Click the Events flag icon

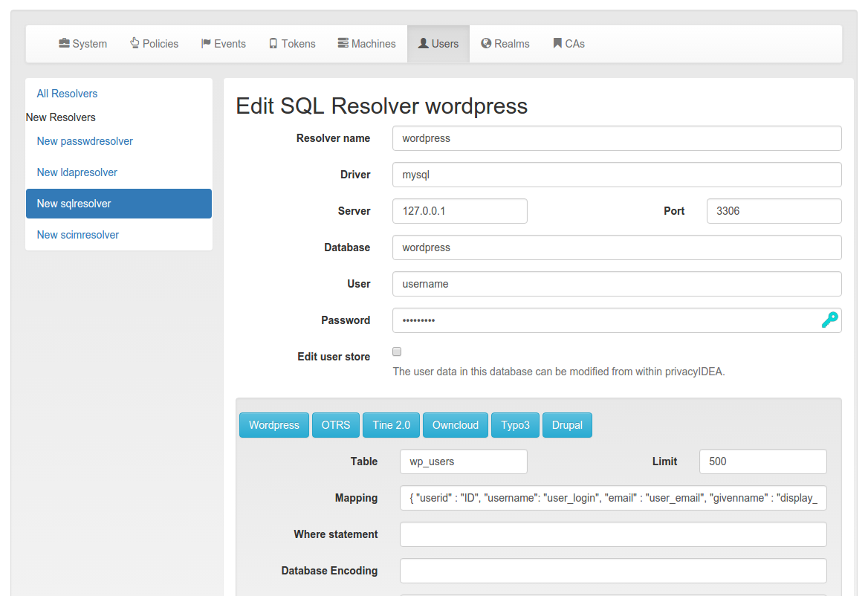pos(206,43)
